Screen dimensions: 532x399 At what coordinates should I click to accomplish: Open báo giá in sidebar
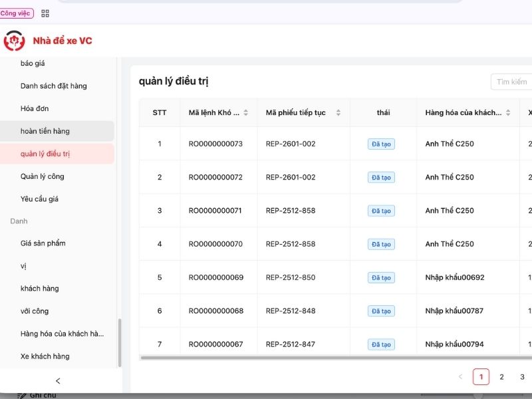pos(33,63)
